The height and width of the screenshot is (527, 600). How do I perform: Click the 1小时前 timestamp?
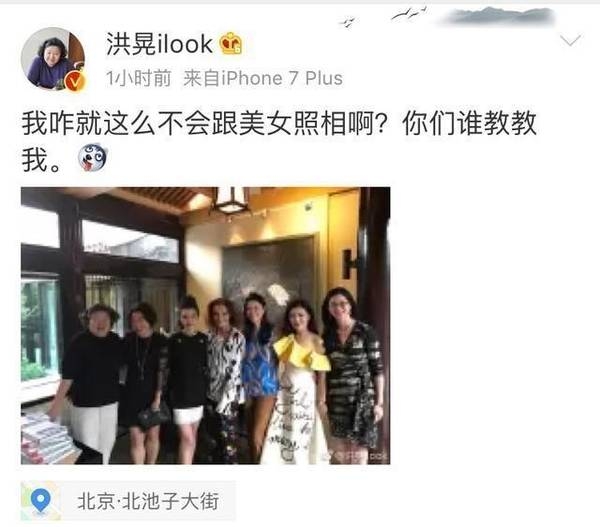pyautogui.click(x=138, y=78)
